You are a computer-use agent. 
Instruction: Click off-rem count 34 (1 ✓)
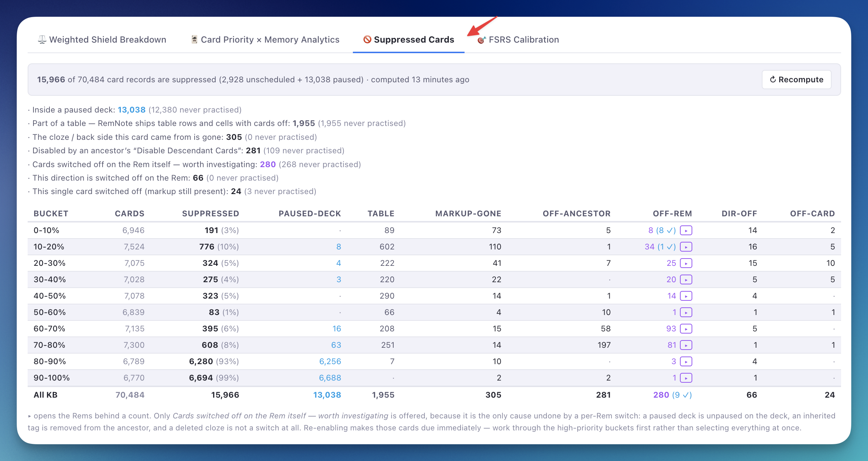click(660, 247)
